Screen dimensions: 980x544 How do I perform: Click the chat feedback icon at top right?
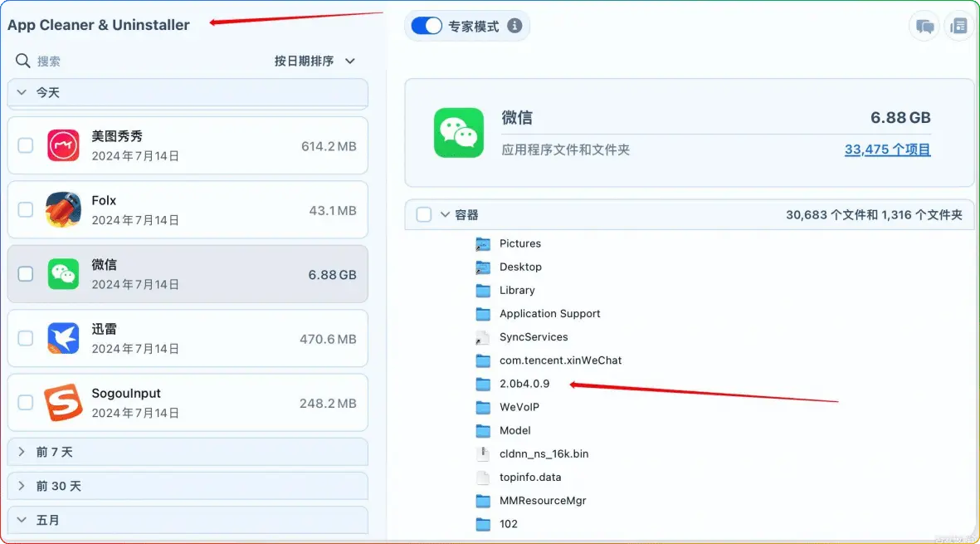click(924, 26)
